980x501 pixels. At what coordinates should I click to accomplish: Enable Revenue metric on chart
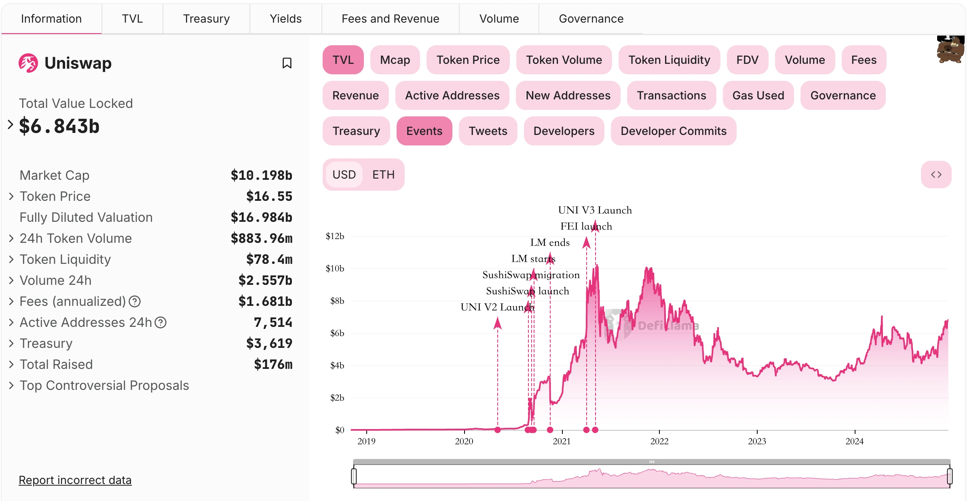(x=355, y=95)
